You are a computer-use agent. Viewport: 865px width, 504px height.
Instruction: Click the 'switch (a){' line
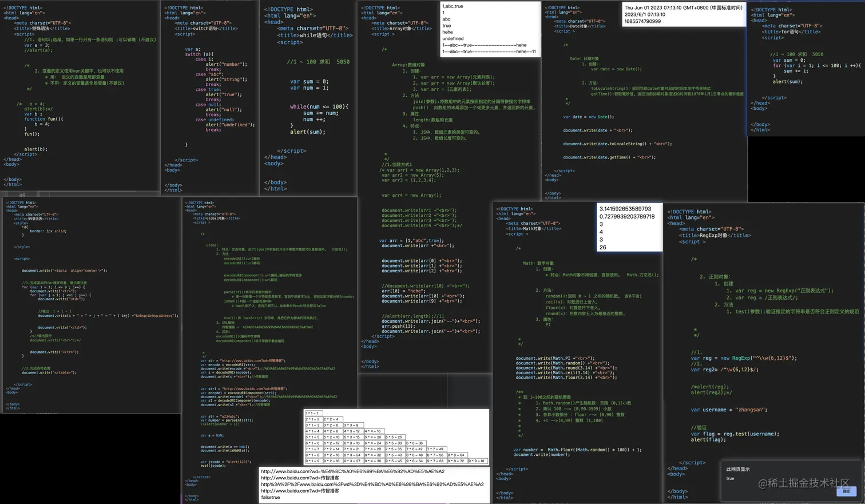(x=199, y=54)
